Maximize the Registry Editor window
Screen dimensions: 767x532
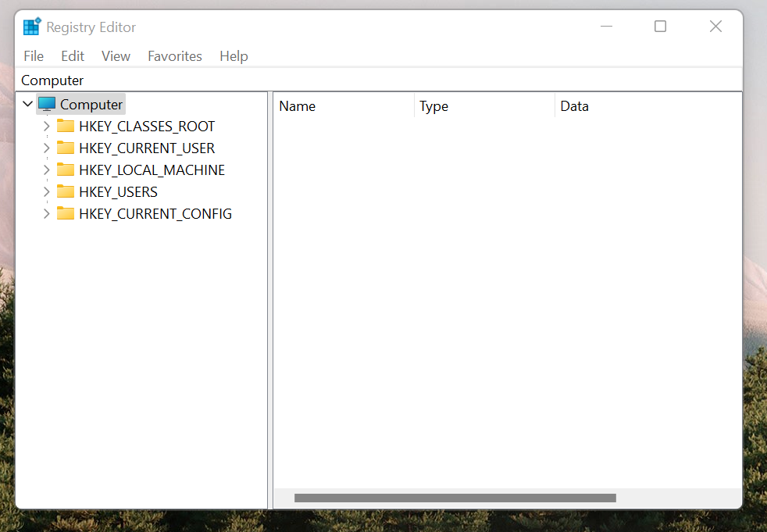660,27
